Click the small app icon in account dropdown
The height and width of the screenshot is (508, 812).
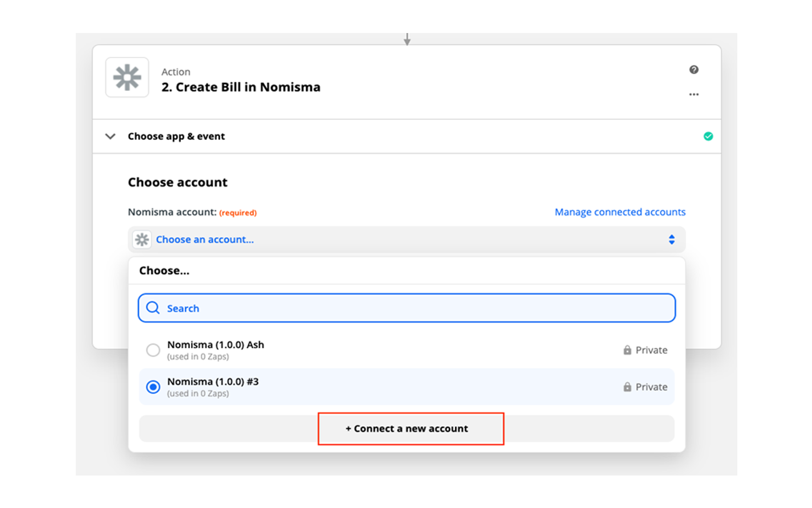click(x=142, y=239)
